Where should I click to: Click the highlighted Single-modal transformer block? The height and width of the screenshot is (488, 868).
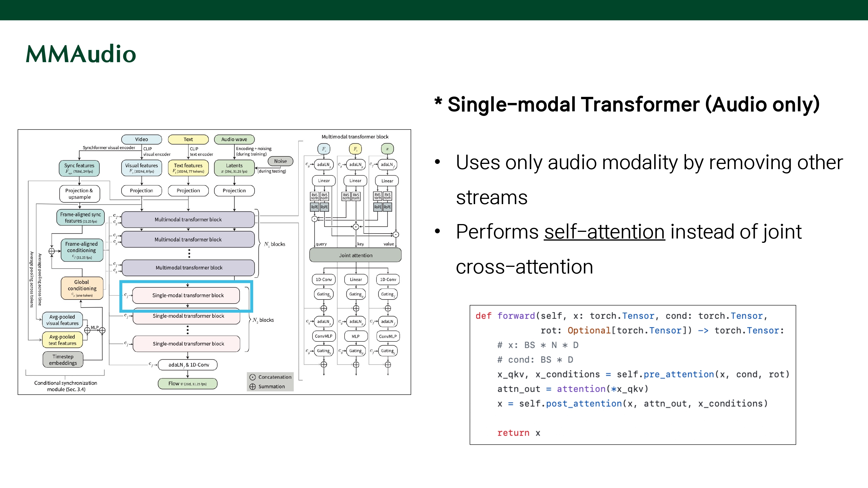(186, 295)
